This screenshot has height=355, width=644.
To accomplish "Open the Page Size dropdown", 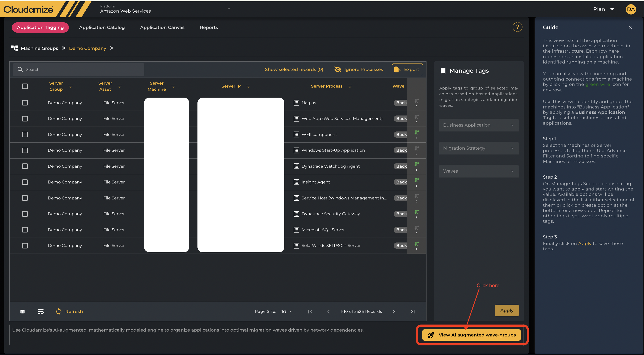I will (286, 312).
